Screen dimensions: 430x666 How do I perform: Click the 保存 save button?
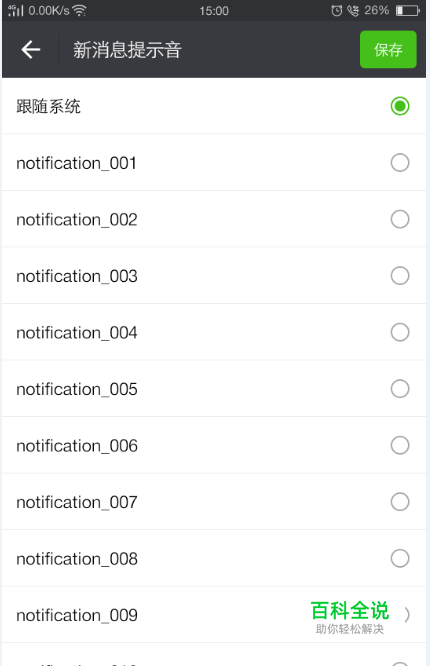[x=388, y=49]
